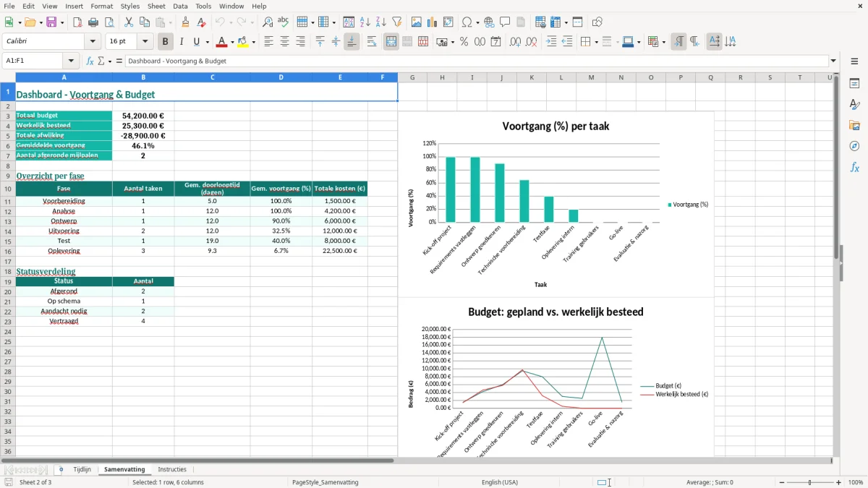Insert a comment
Screen dimensions: 868x488
[x=505, y=22]
